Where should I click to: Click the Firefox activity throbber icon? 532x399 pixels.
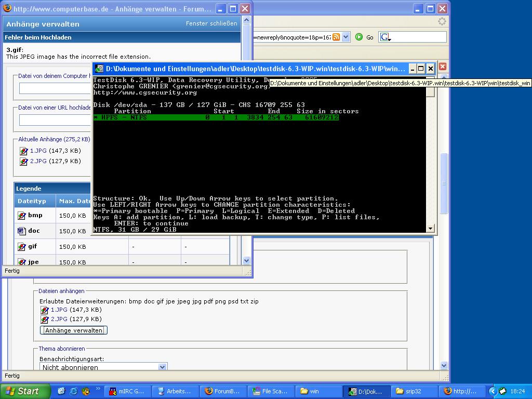tap(442, 21)
